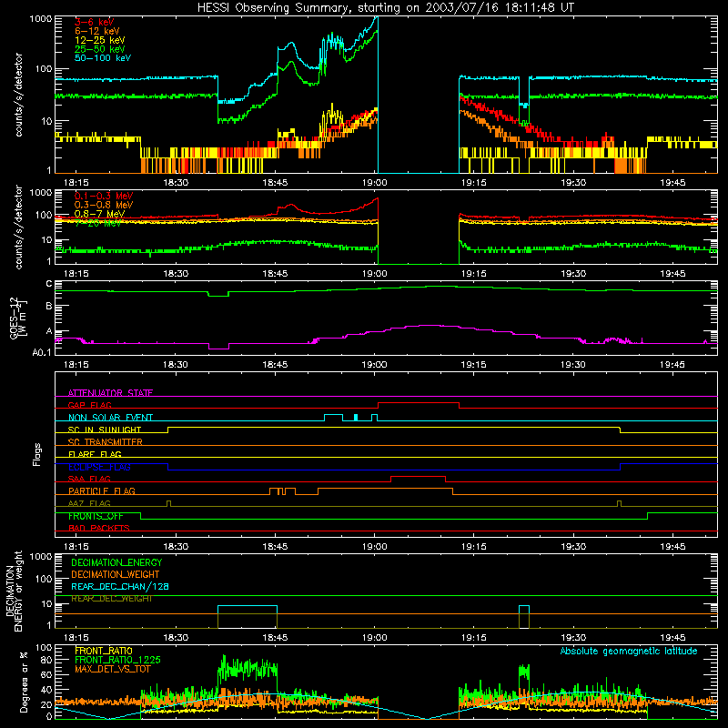The width and height of the screenshot is (728, 728).
Task: Pick the 50-100 keV legend label
Action: click(103, 57)
